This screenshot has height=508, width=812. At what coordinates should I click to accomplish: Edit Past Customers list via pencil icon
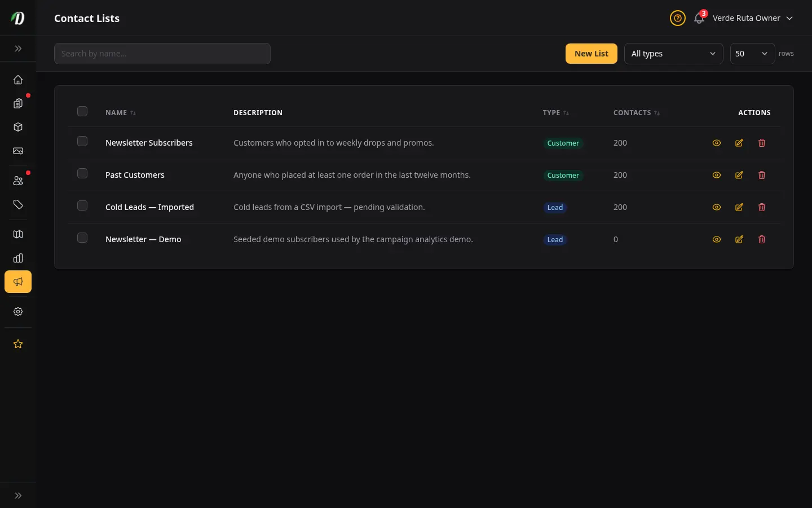(x=739, y=175)
